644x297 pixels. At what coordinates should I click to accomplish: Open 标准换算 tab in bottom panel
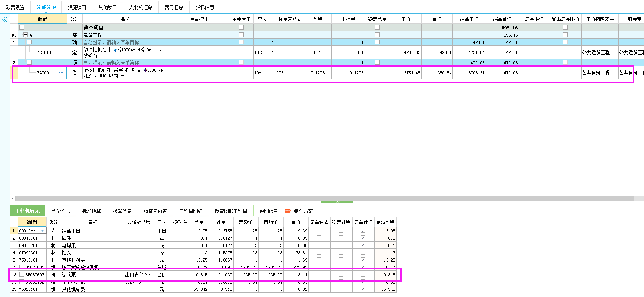pyautogui.click(x=91, y=211)
